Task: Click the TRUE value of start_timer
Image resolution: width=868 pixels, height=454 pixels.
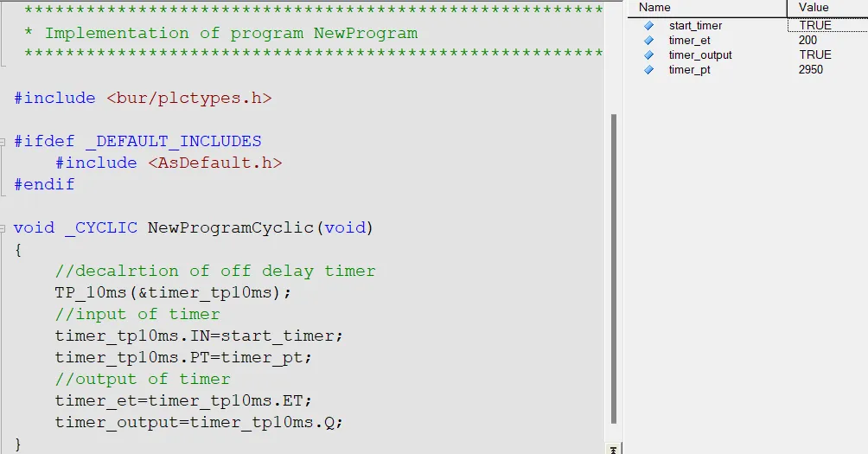Action: tap(815, 25)
